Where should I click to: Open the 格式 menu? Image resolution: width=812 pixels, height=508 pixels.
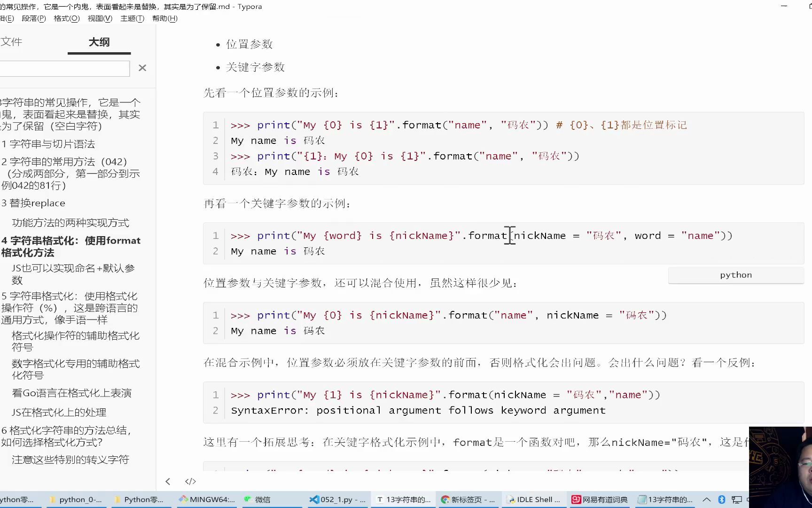tap(66, 18)
